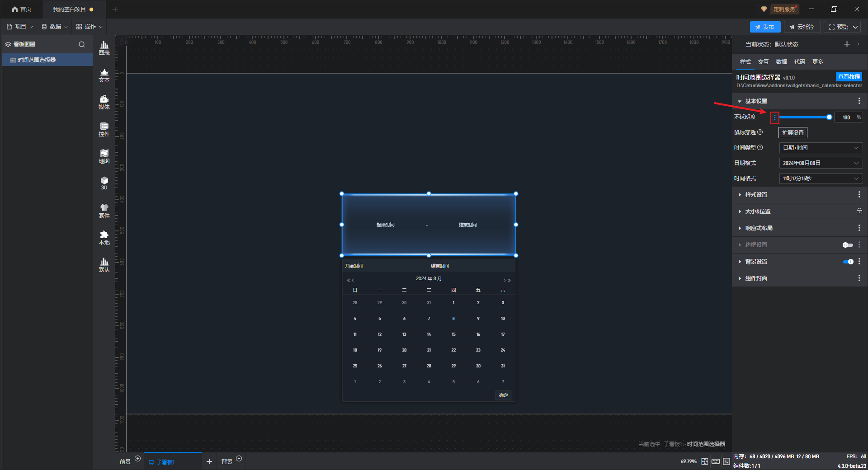Open the 日期格式 dropdown
Image resolution: width=868 pixels, height=470 pixels.
(x=821, y=163)
